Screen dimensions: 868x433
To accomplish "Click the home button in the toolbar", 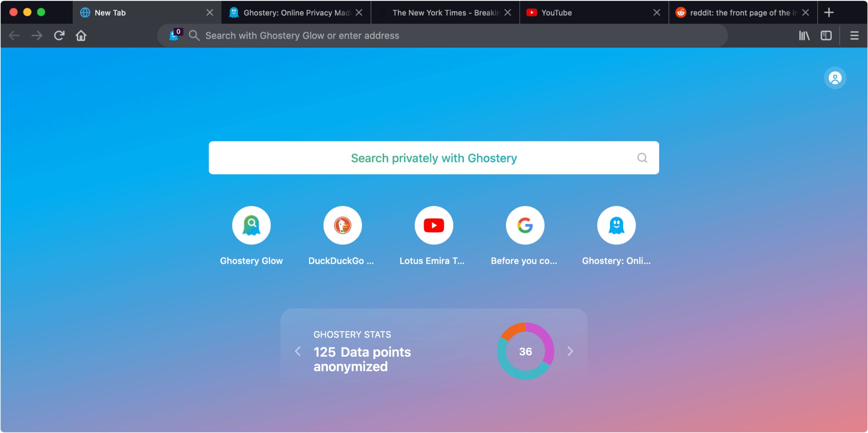I will [81, 35].
